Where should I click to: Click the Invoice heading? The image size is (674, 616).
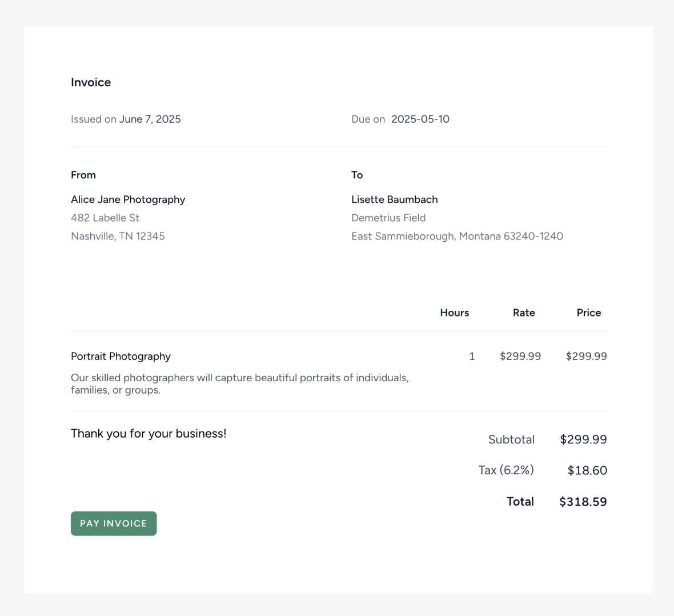(x=91, y=82)
